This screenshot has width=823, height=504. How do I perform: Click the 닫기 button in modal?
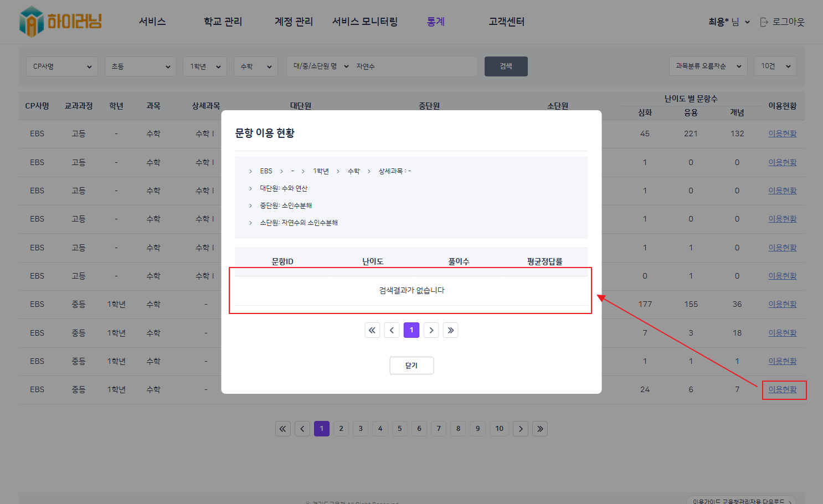pyautogui.click(x=411, y=366)
